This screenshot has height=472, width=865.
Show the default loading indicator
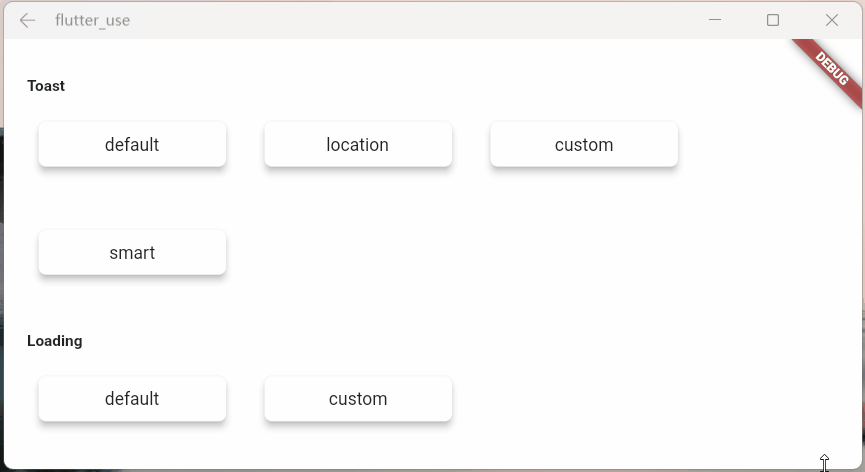click(x=132, y=399)
